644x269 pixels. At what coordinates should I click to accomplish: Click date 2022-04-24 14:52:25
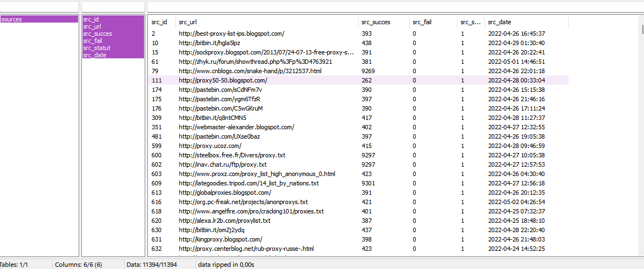(x=516, y=249)
